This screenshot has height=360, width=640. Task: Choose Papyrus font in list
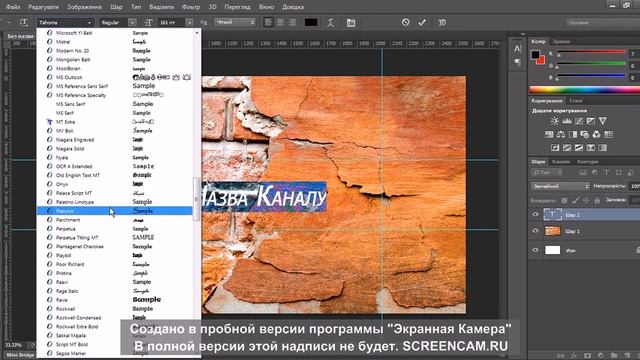coord(114,211)
